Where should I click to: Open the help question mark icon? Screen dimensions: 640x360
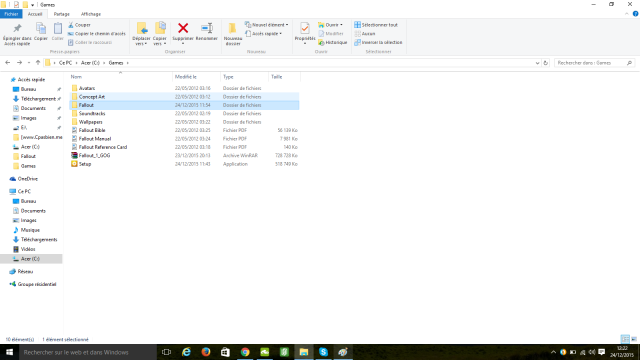click(x=635, y=14)
